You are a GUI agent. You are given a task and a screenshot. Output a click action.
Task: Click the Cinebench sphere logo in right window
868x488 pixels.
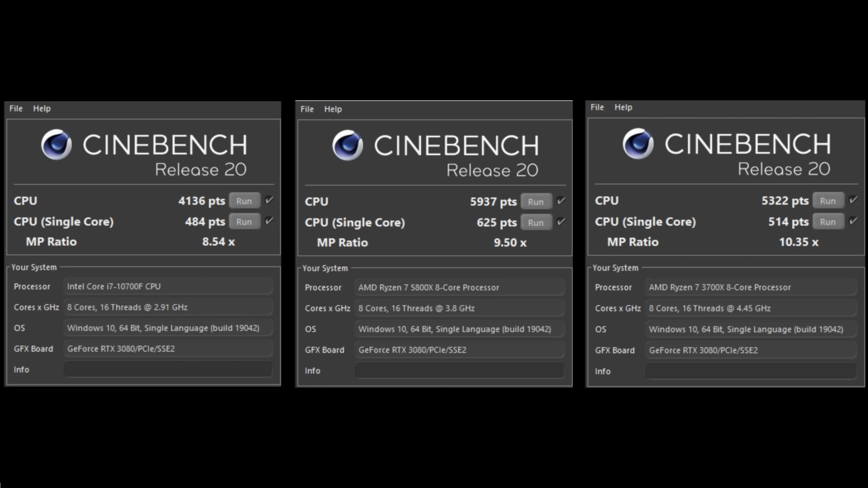pyautogui.click(x=638, y=144)
